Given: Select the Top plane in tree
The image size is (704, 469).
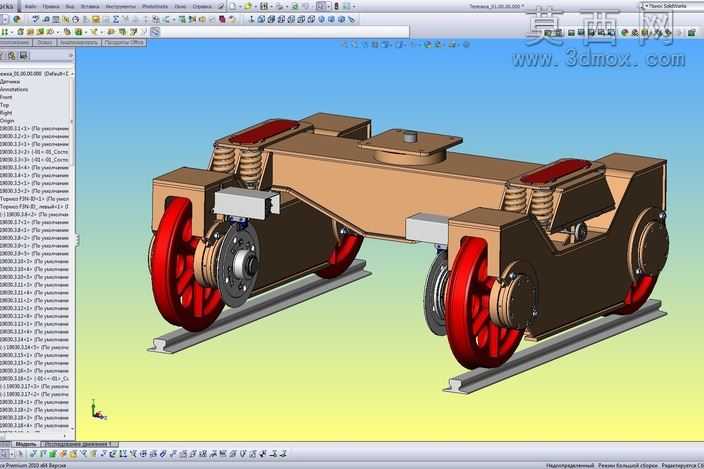Looking at the screenshot, I should pos(4,105).
